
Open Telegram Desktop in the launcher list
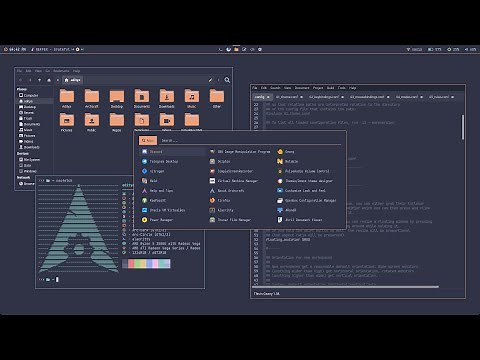(172, 161)
